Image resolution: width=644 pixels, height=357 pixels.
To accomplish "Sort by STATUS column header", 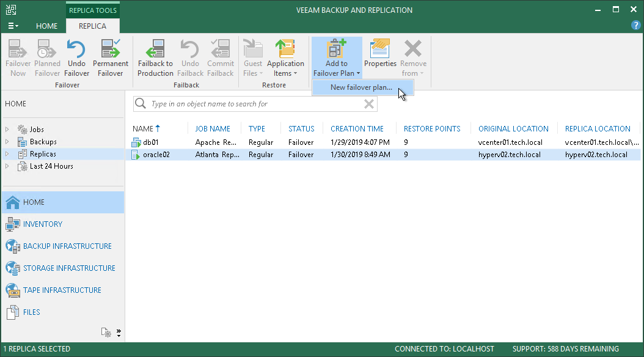I will tap(301, 128).
